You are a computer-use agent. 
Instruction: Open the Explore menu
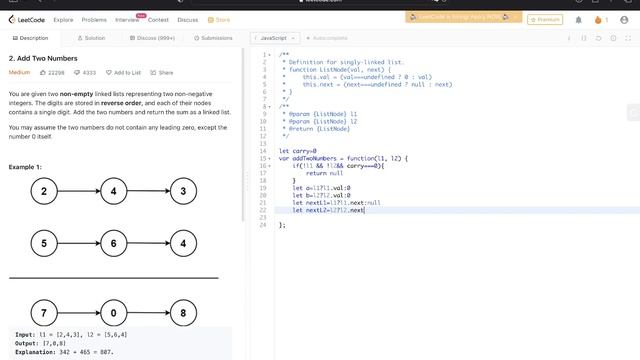63,20
